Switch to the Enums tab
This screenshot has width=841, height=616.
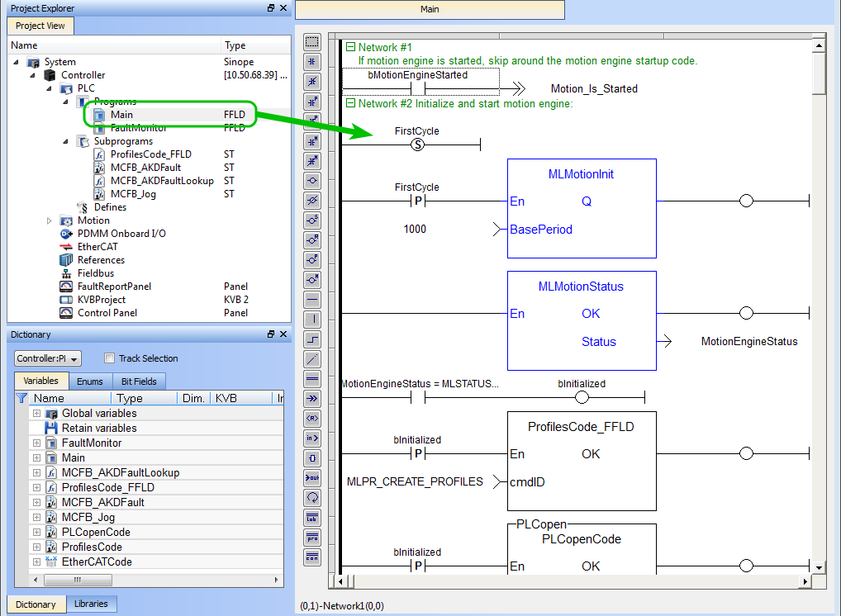coord(89,381)
